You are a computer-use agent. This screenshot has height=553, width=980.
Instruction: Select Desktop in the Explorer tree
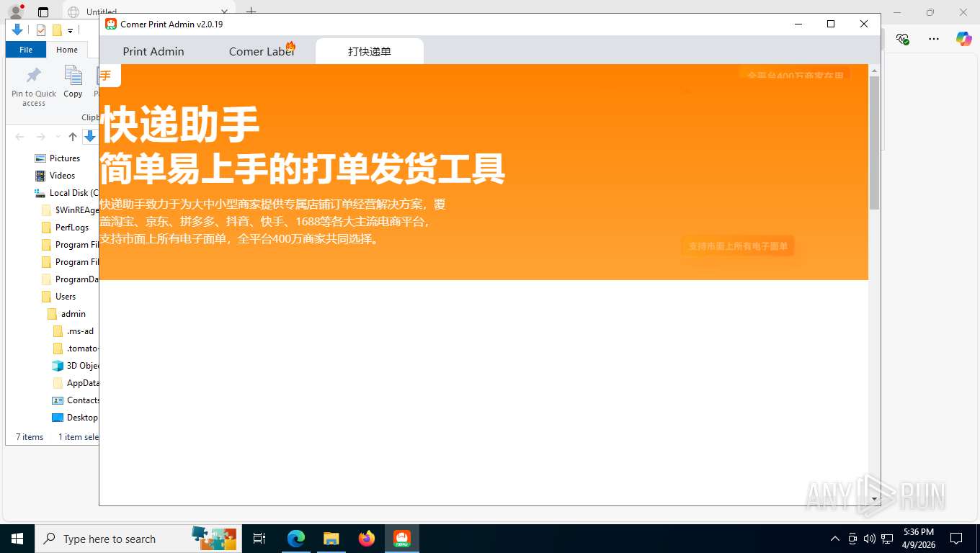click(76, 418)
